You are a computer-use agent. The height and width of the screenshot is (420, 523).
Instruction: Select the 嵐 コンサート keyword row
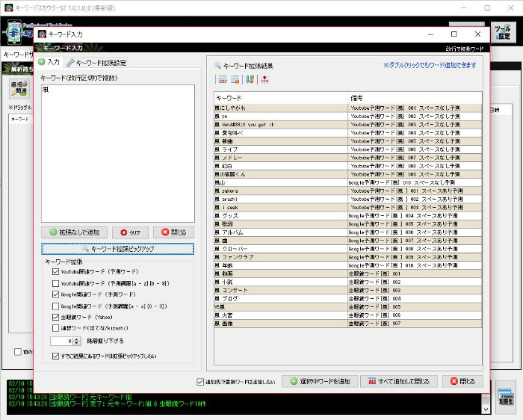pyautogui.click(x=348, y=290)
